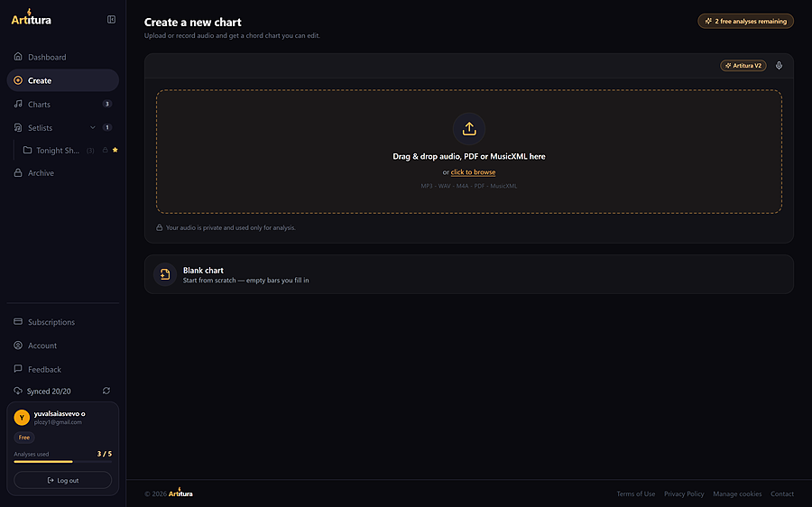Collapse the Setlists chevron

93,127
